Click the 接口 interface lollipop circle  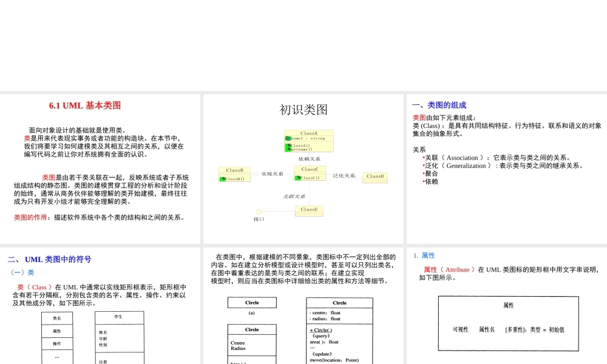coord(259,211)
